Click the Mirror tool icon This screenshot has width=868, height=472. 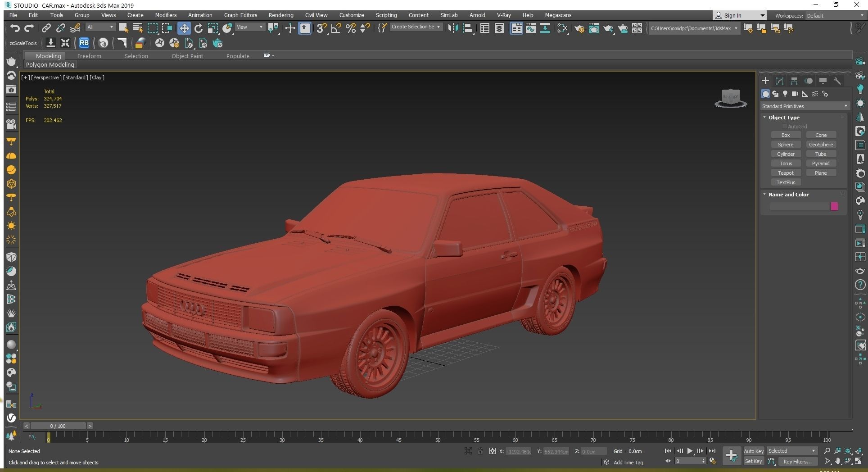click(453, 28)
